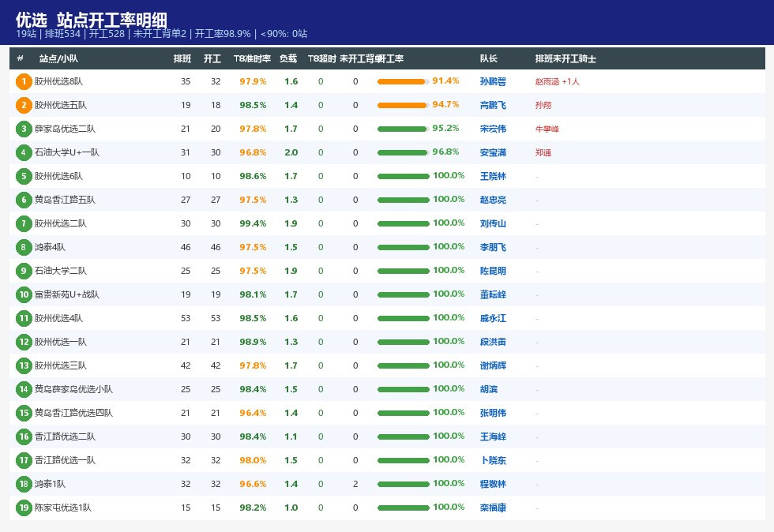
Task: Click the rank 5 badge for 胶州优选6队
Action: tap(24, 176)
